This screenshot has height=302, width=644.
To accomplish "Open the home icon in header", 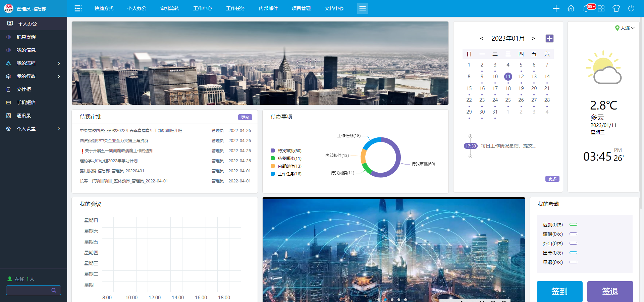I will point(571,8).
